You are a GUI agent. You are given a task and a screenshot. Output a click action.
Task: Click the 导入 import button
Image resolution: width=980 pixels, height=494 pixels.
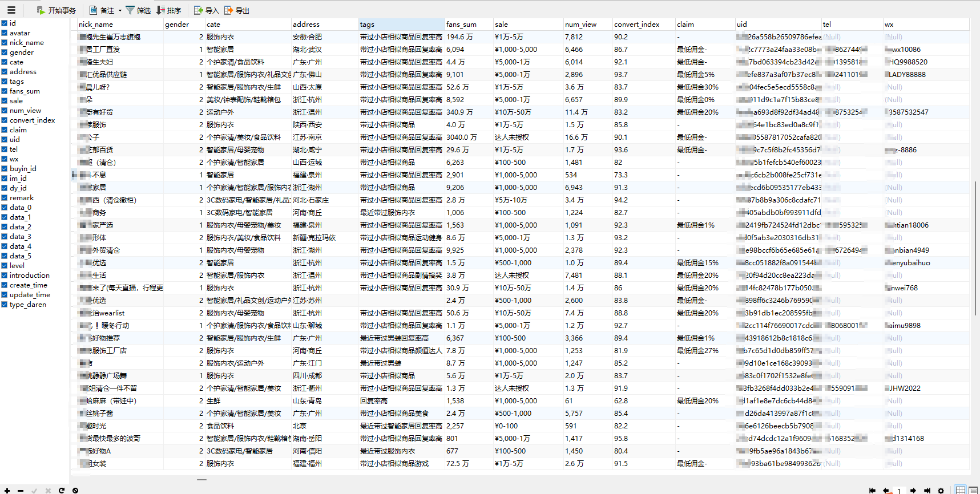tap(206, 10)
